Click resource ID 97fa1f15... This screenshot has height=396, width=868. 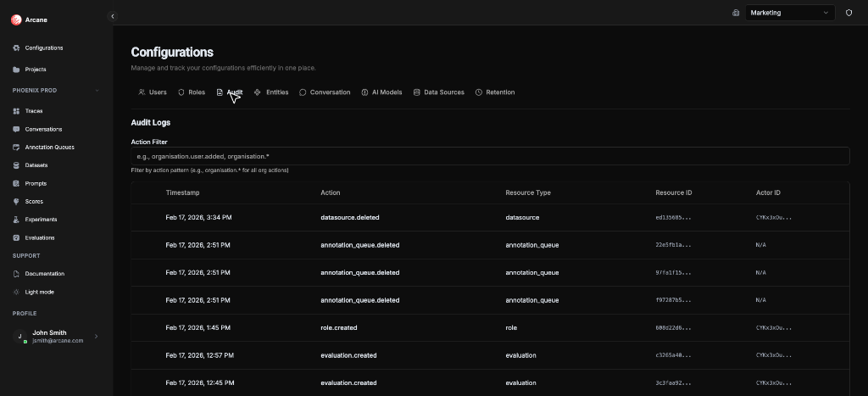pos(673,272)
